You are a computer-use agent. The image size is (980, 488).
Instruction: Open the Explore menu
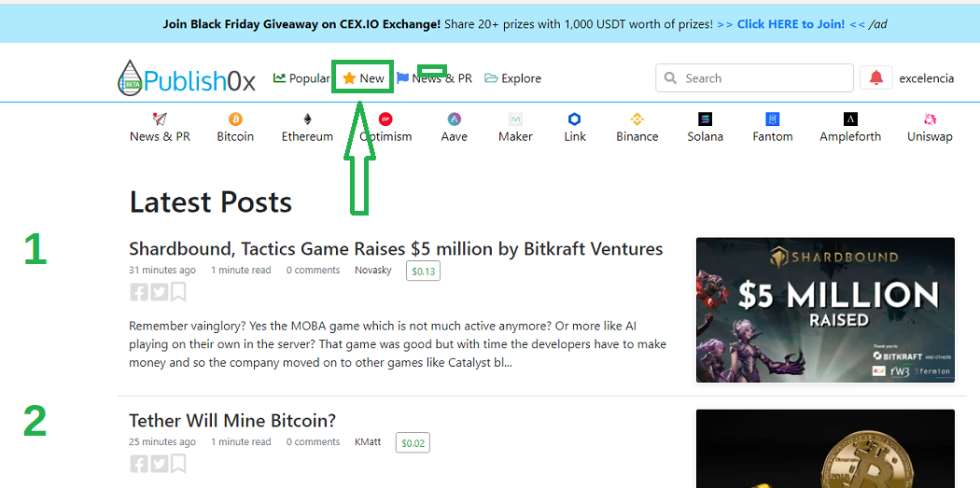512,78
